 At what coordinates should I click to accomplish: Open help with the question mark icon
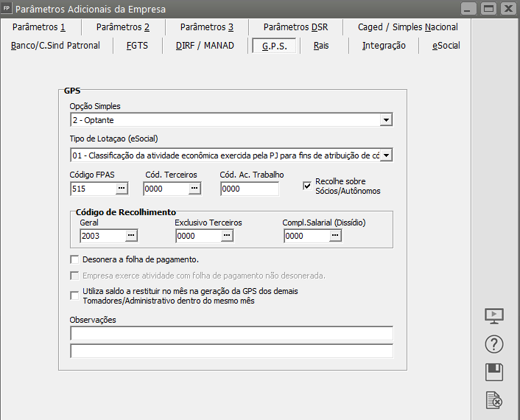click(x=494, y=344)
